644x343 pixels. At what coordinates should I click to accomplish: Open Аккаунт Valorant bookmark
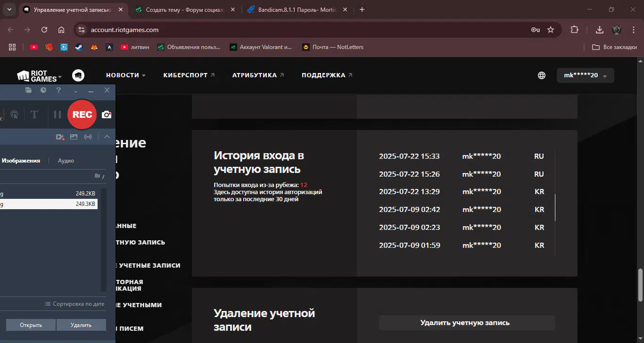(261, 47)
